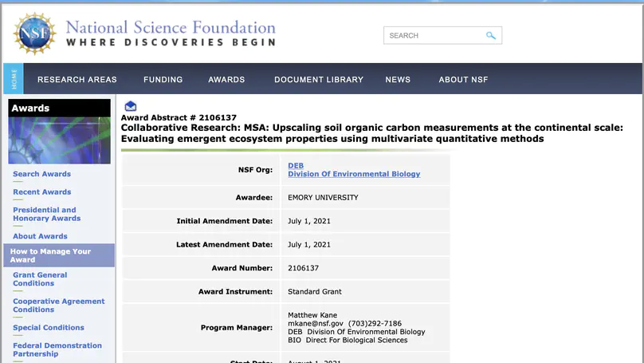Open Search Awards link
This screenshot has height=363, width=644.
[42, 174]
